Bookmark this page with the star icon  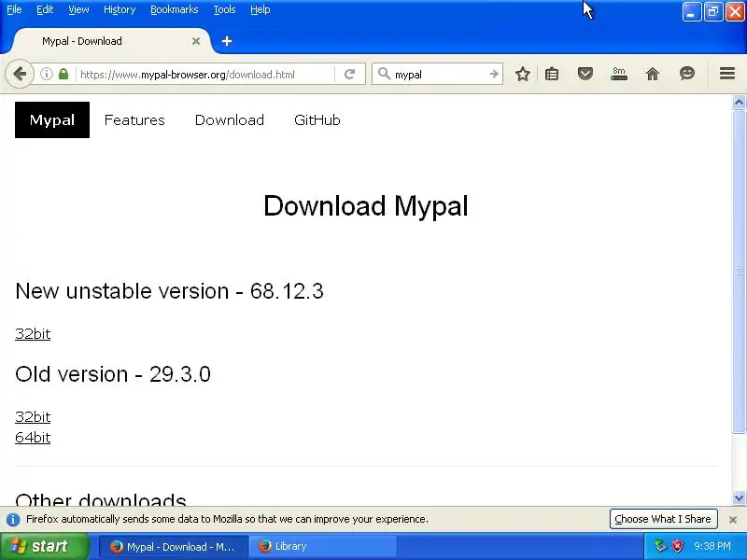point(523,74)
